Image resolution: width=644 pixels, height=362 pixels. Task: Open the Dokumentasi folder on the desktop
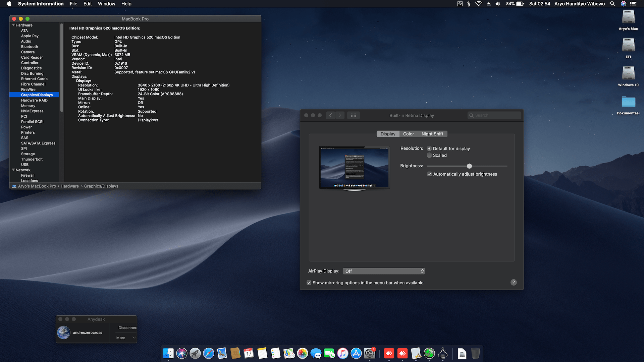628,102
